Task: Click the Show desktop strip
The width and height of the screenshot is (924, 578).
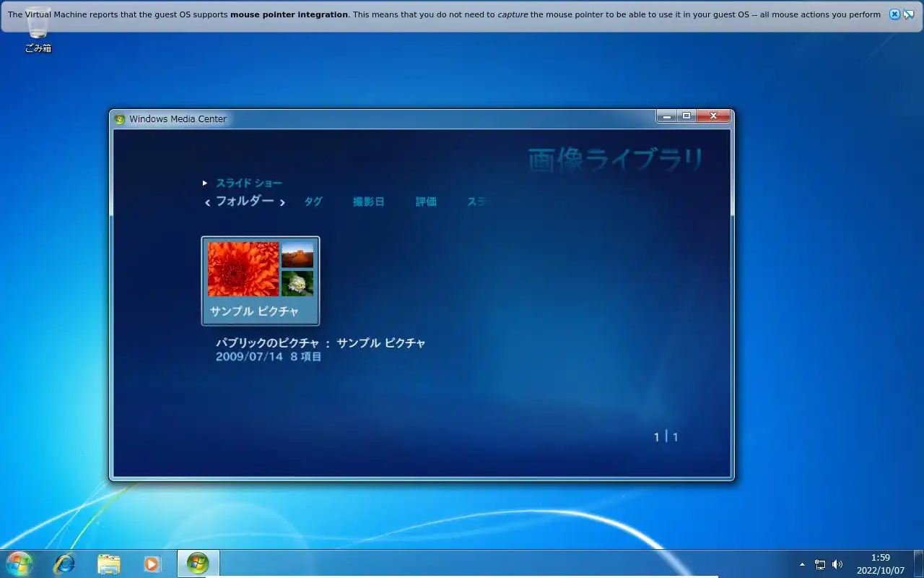Action: (x=918, y=564)
